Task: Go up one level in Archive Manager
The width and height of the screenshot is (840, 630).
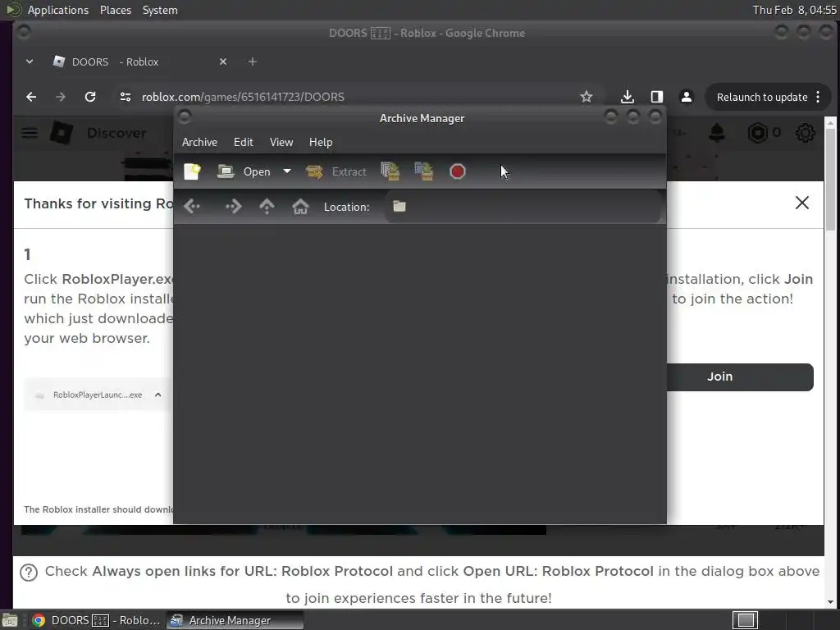Action: point(267,206)
